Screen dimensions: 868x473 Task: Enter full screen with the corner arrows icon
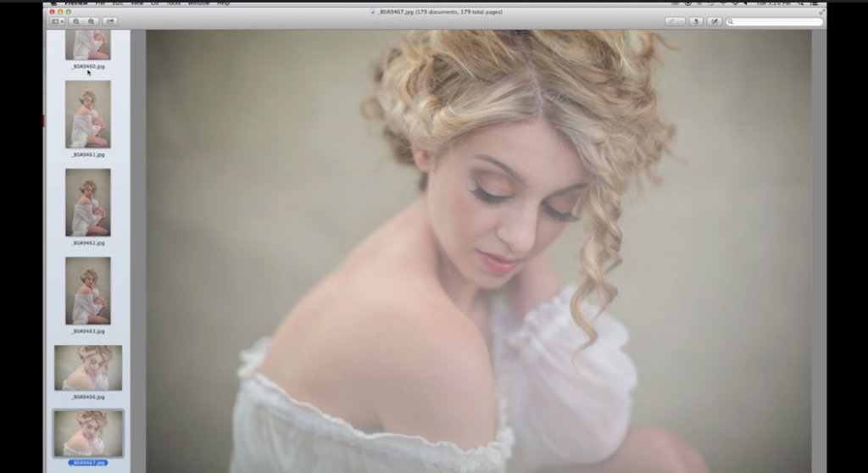[x=821, y=12]
